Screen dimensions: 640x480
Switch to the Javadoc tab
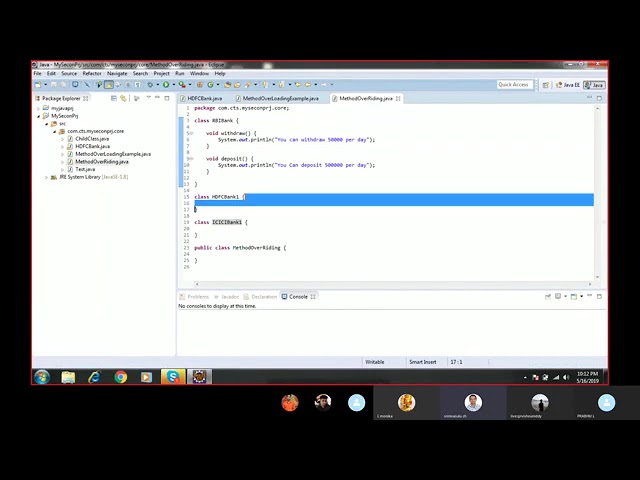point(227,297)
